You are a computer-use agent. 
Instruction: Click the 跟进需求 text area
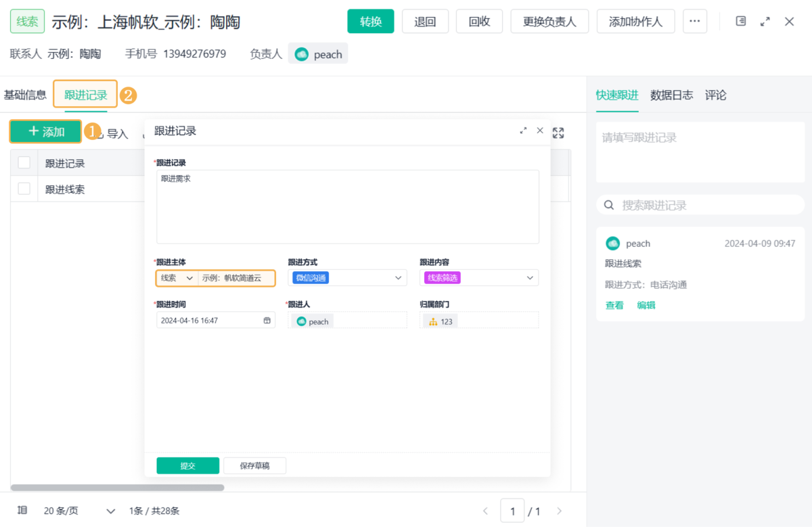pyautogui.click(x=348, y=206)
